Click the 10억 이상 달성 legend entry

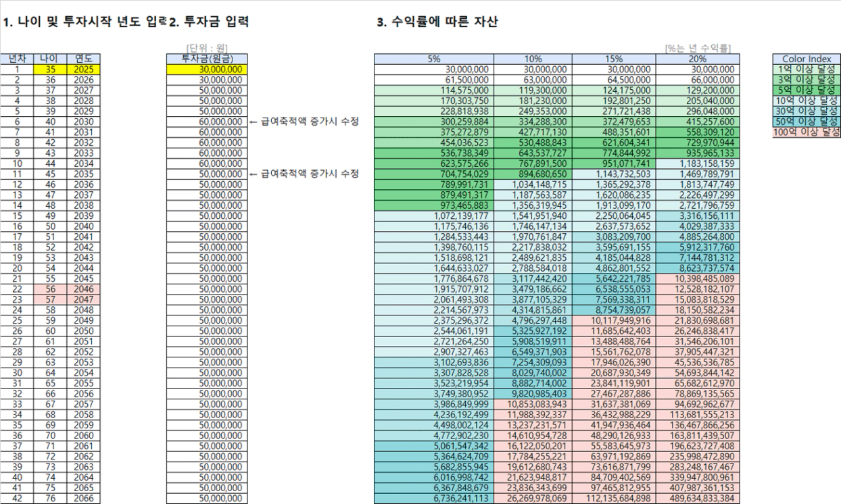point(806,99)
